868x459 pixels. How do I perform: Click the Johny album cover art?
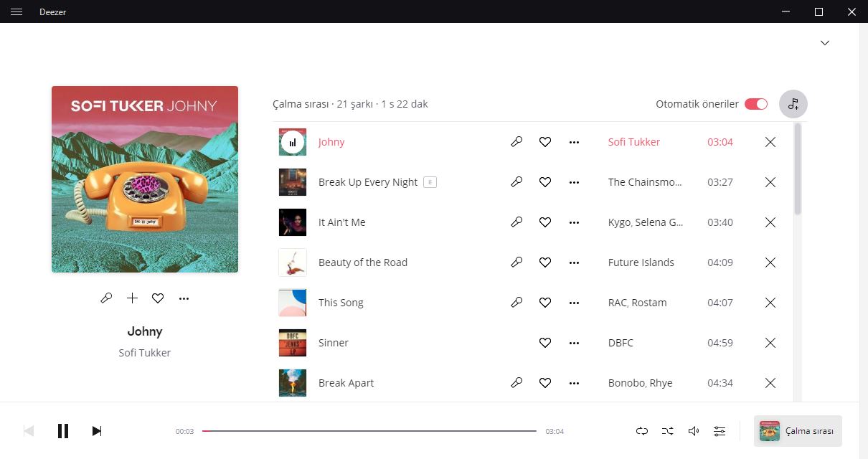click(x=145, y=179)
